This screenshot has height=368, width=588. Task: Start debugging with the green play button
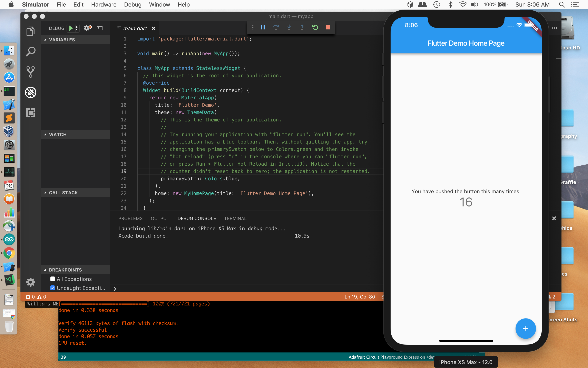tap(71, 28)
